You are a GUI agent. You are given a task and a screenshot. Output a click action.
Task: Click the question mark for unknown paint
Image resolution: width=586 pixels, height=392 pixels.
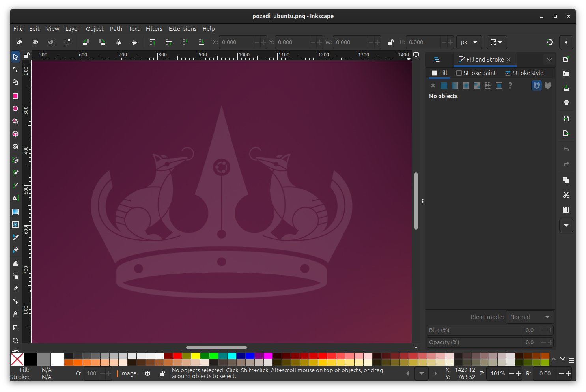[x=510, y=86]
